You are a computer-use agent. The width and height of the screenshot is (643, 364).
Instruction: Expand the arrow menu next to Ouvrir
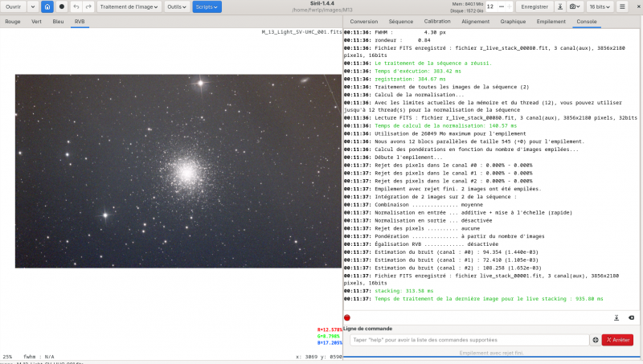tap(33, 6)
